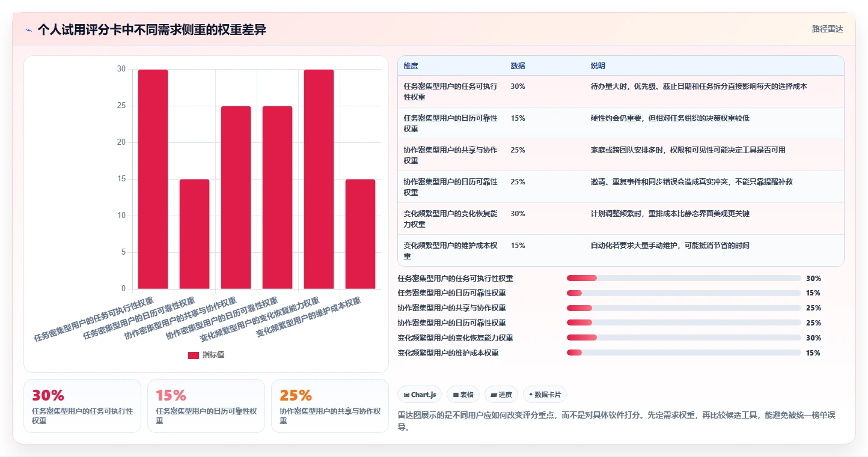
Task: Click the 协作密集型用户的日历可靠性权重 progress bar
Action: [684, 323]
